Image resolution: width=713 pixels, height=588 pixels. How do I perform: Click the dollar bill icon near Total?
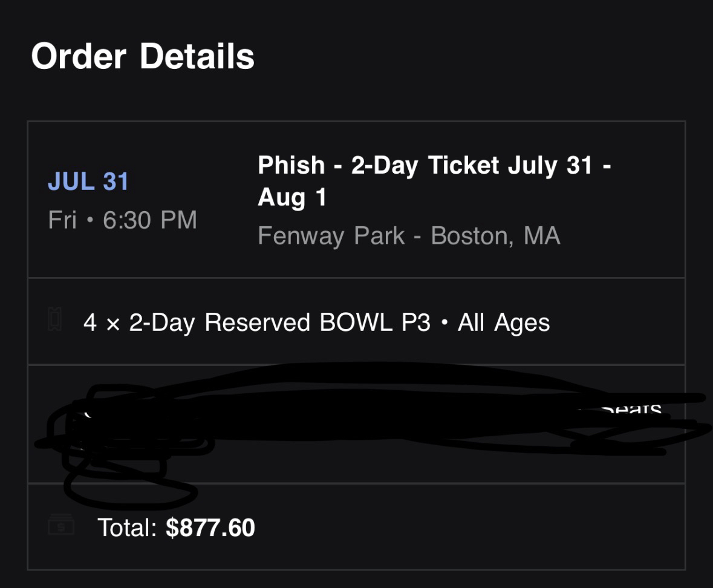(x=61, y=526)
